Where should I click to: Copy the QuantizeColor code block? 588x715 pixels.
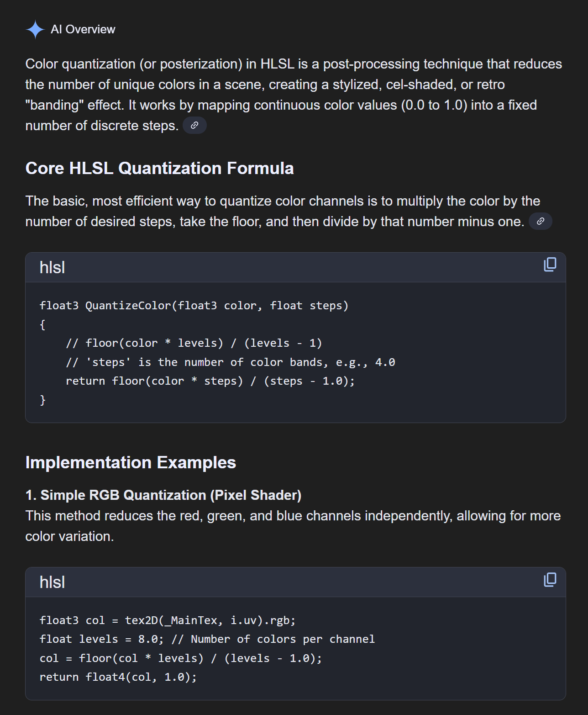click(550, 265)
